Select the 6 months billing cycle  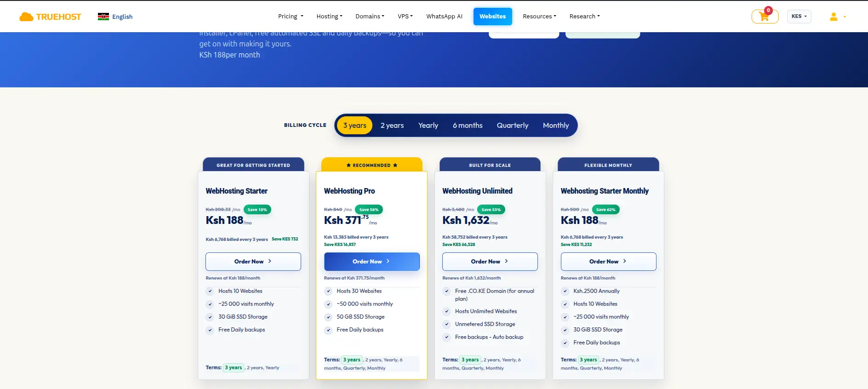[x=468, y=126]
